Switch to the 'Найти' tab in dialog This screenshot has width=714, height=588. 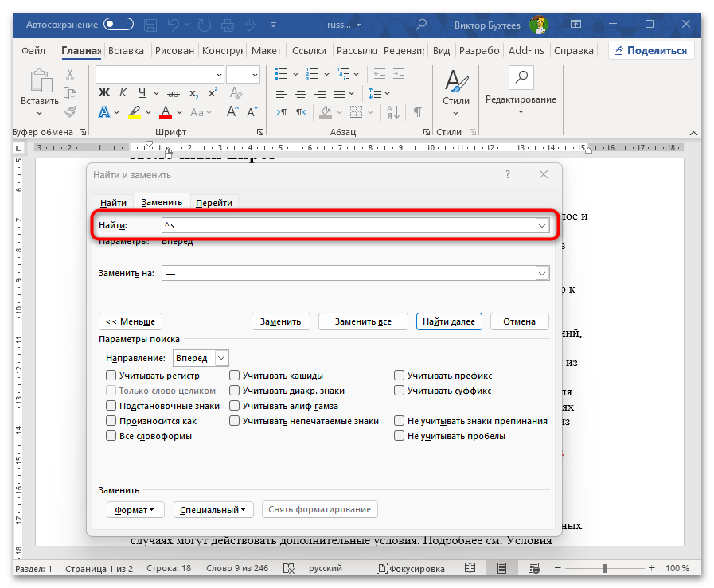pos(113,203)
